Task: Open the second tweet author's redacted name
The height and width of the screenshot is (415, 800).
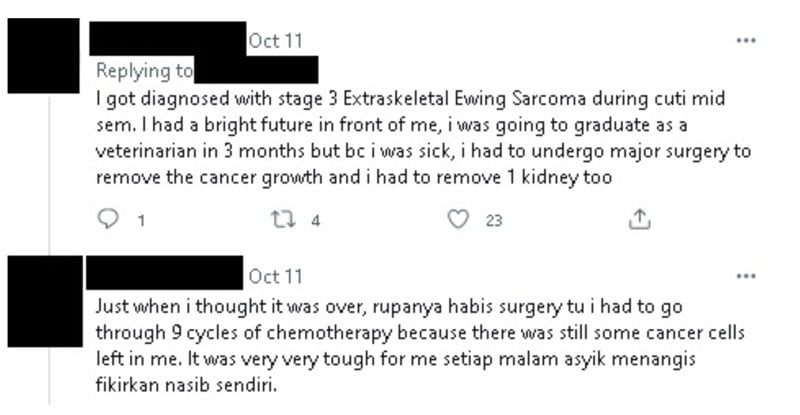Action: [x=164, y=273]
